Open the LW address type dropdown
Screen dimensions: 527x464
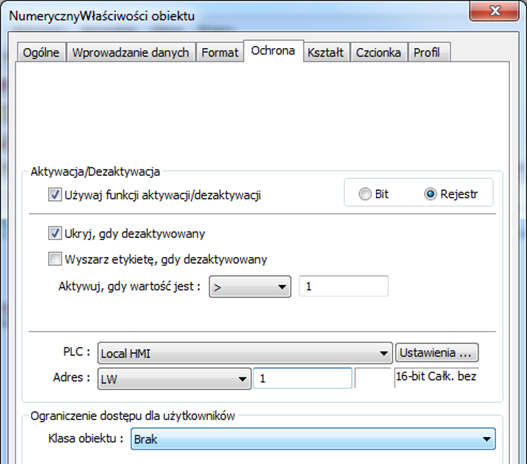174,379
